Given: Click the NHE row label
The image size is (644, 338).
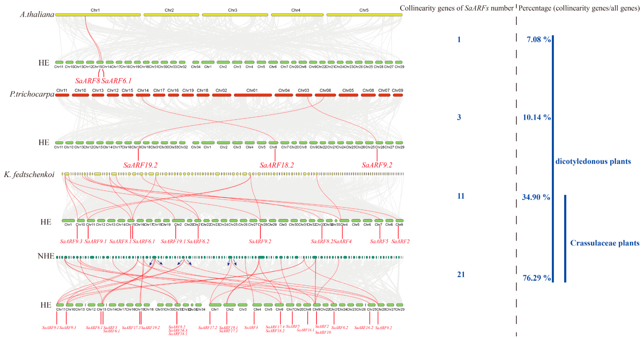Looking at the screenshot, I should [46, 256].
